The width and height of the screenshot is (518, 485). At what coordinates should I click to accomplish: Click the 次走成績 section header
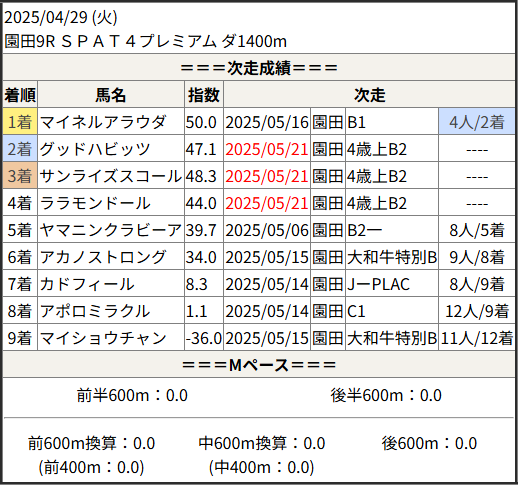point(259,67)
